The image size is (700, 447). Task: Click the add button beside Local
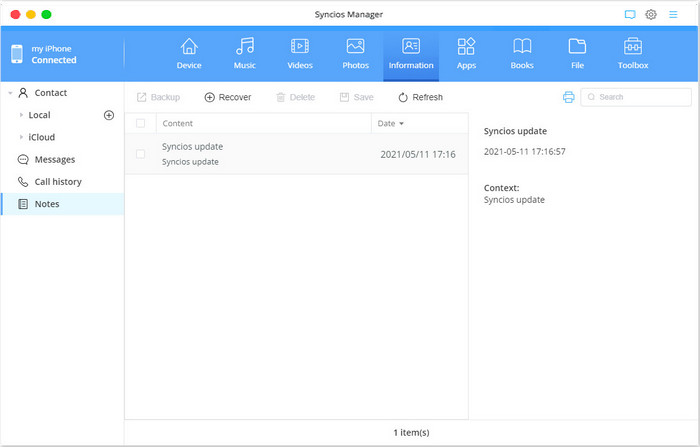[x=108, y=115]
